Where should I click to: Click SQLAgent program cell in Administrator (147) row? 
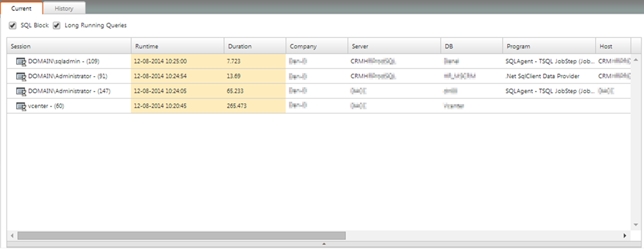[x=549, y=91]
